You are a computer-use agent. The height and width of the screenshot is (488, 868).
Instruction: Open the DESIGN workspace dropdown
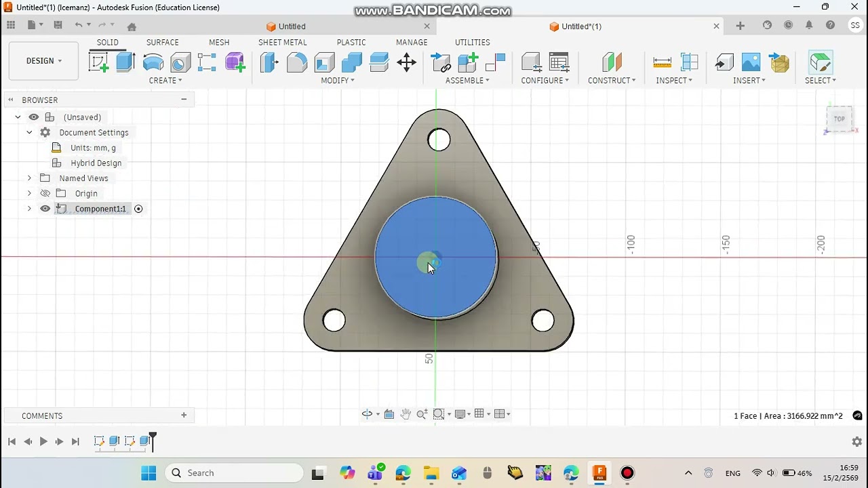point(43,61)
